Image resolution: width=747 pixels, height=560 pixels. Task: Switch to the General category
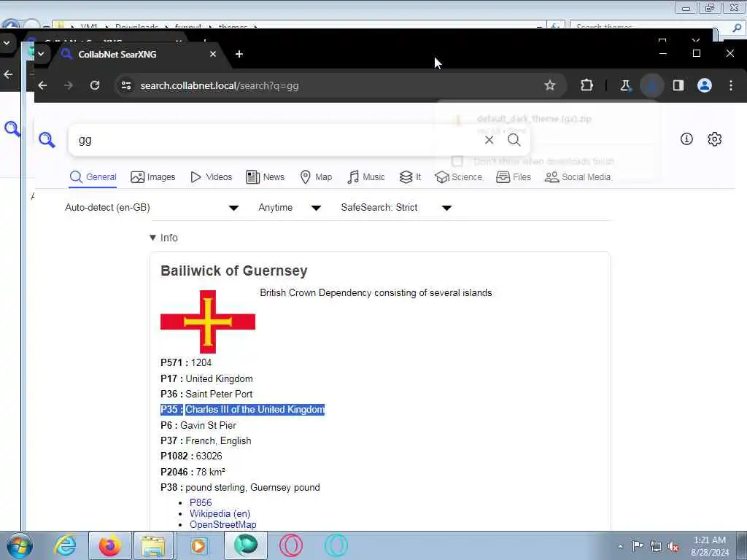[x=93, y=177]
